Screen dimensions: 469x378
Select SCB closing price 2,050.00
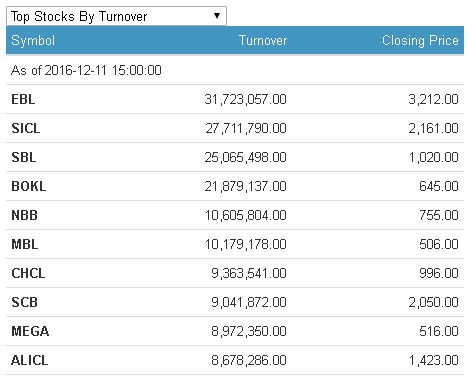(x=433, y=302)
